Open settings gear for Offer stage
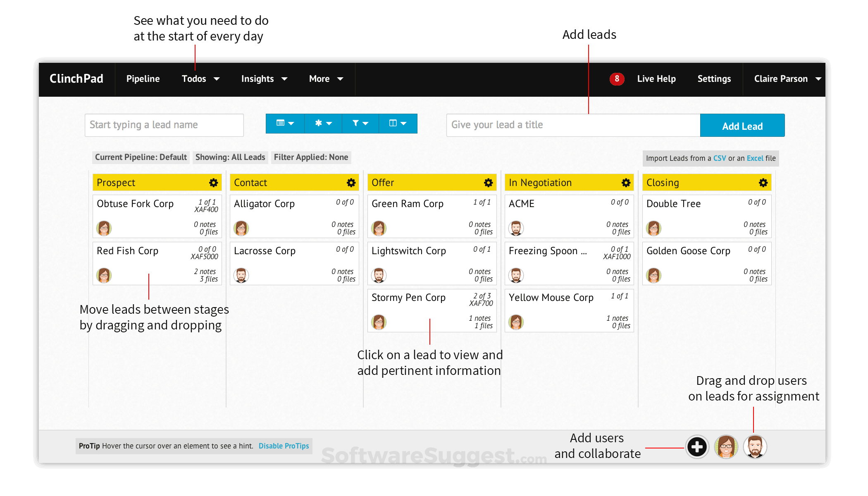Image resolution: width=868 pixels, height=496 pixels. [488, 182]
